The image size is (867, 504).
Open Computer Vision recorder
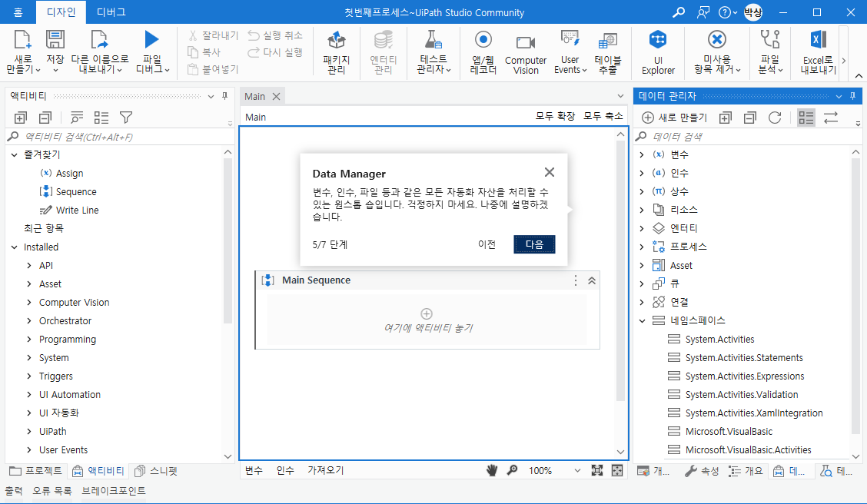pyautogui.click(x=525, y=52)
